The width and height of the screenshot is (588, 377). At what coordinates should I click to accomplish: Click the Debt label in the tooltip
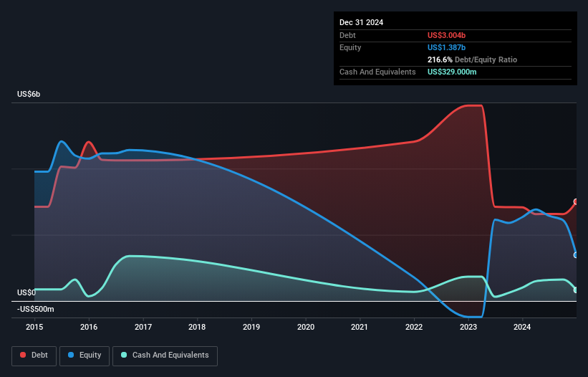[x=347, y=35]
